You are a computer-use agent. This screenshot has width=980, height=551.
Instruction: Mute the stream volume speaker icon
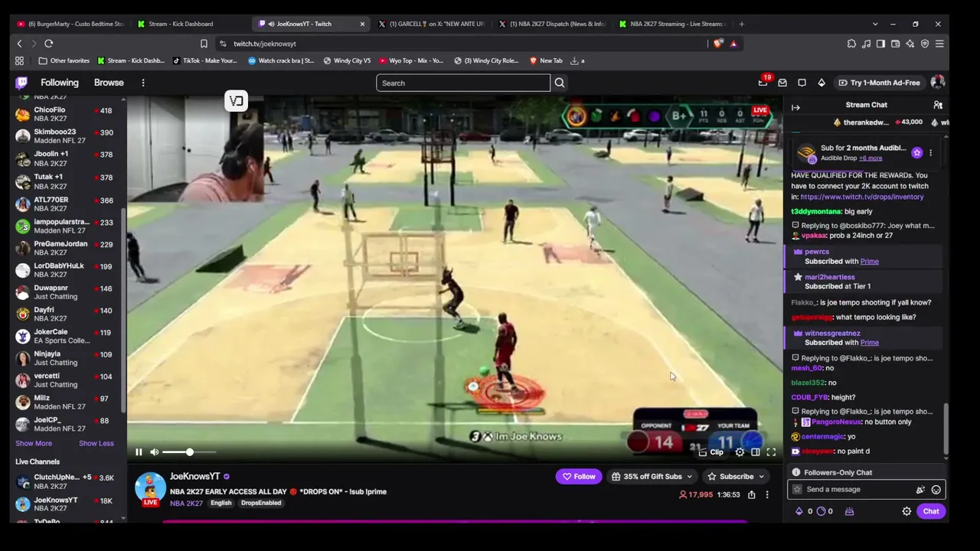point(155,452)
